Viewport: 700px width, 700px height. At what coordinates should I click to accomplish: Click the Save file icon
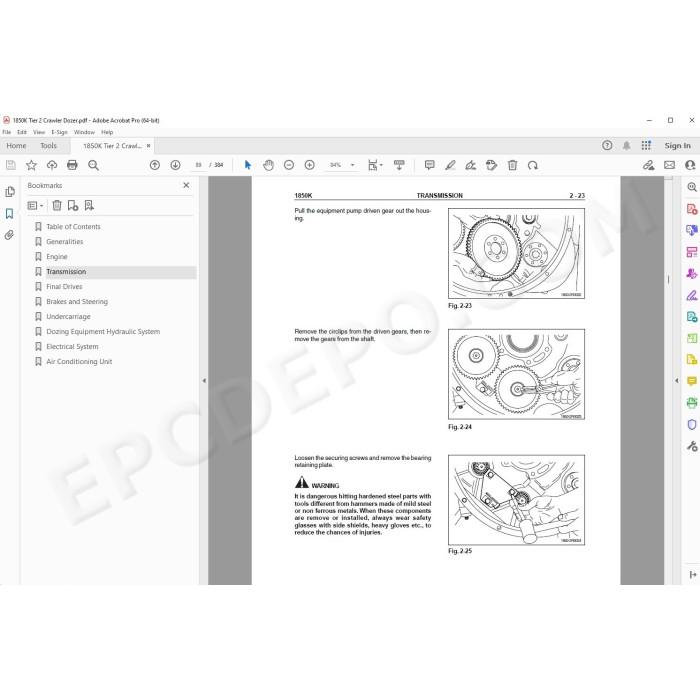pyautogui.click(x=11, y=165)
